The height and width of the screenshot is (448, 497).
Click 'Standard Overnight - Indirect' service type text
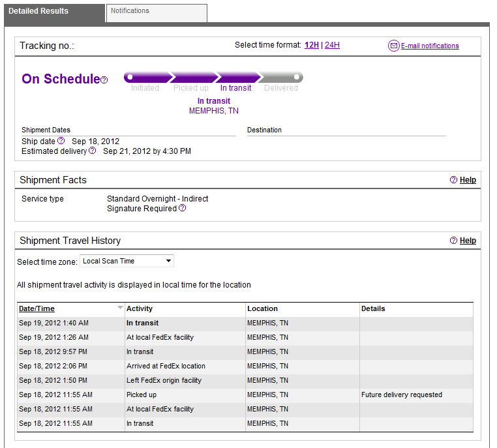[x=158, y=199]
